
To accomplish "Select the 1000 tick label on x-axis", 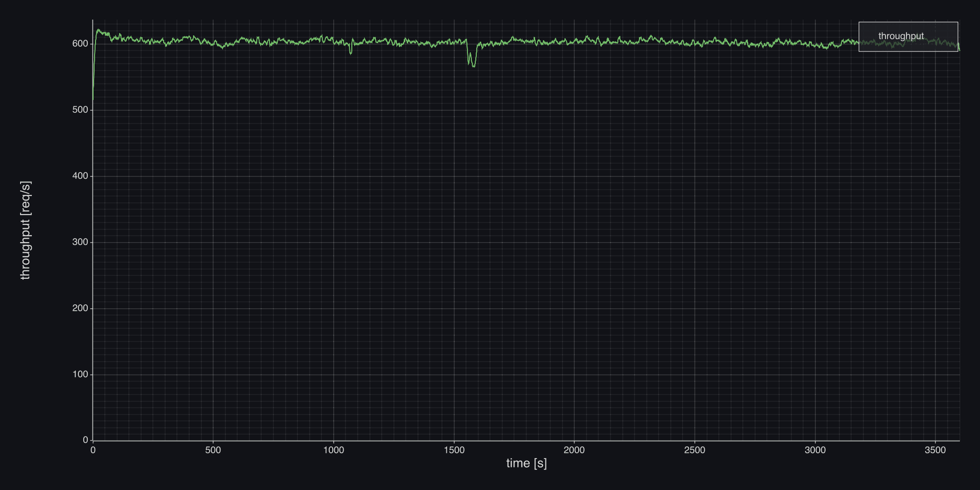I will (x=334, y=450).
